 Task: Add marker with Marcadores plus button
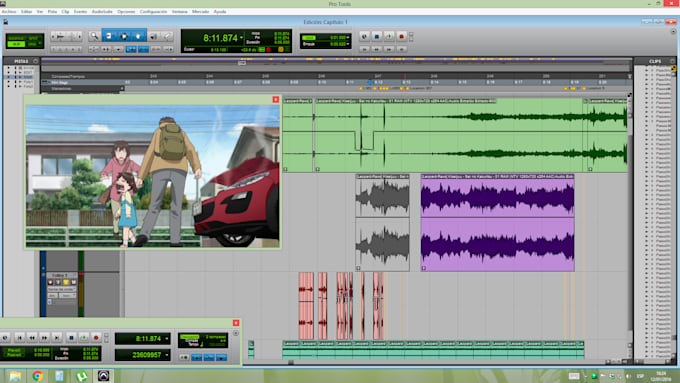point(122,88)
